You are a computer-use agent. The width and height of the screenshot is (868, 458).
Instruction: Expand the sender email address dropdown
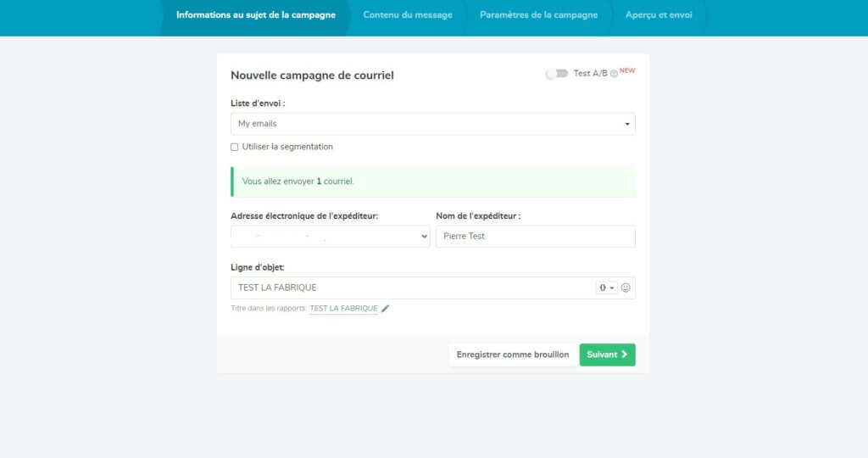click(x=331, y=237)
